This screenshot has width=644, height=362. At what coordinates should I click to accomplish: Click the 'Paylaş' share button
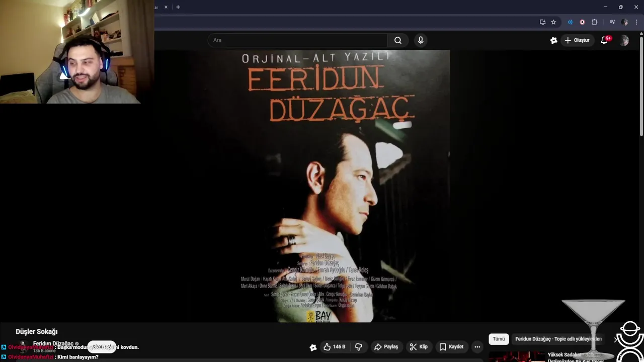(386, 347)
